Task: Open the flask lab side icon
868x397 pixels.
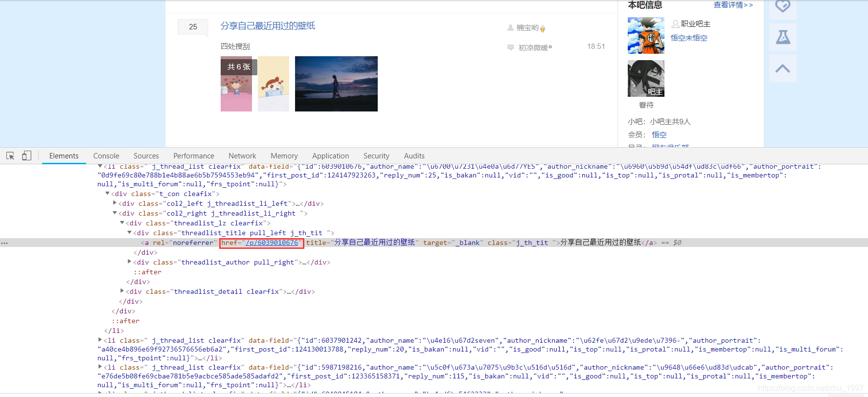Action: point(783,37)
